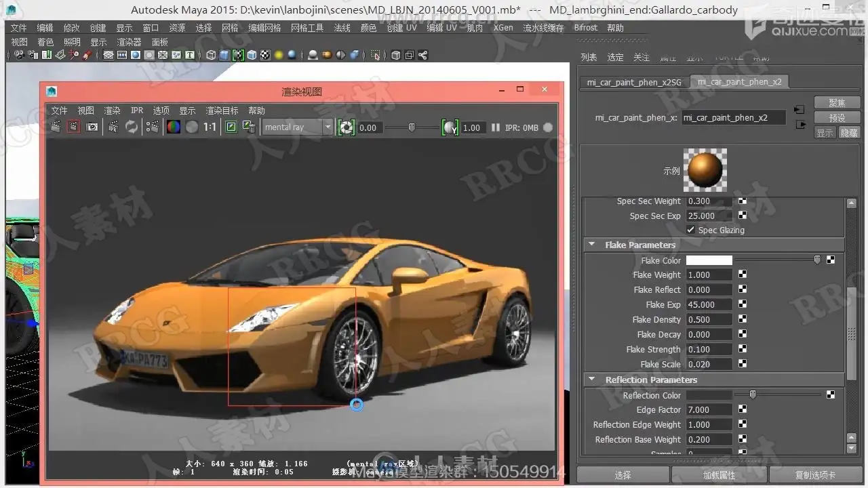Click the Edge Factor value field

click(709, 409)
